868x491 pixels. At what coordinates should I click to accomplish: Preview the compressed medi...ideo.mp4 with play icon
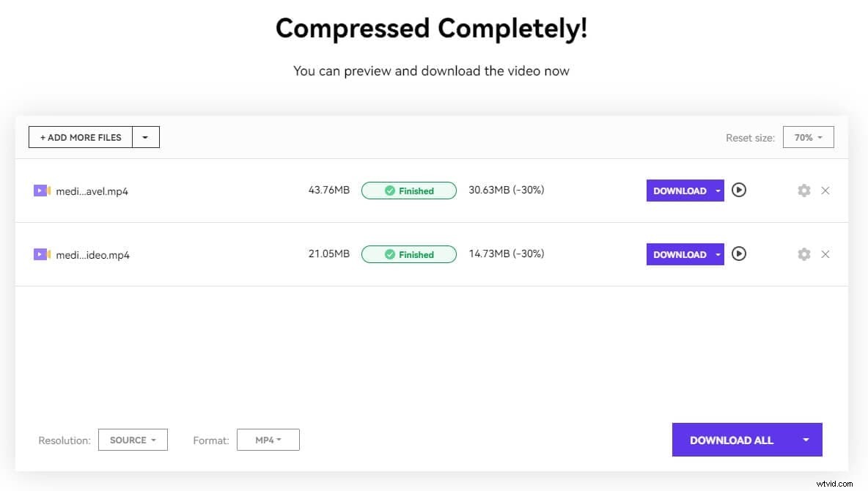tap(739, 254)
